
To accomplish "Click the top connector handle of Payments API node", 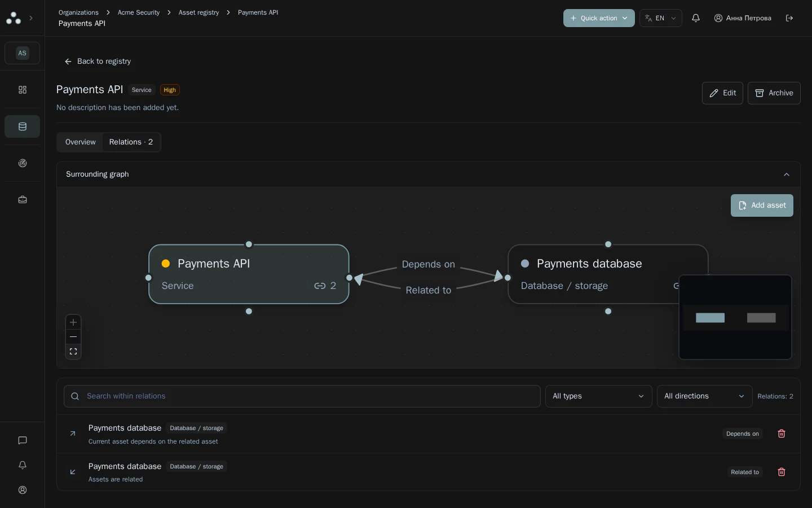I will pos(249,244).
